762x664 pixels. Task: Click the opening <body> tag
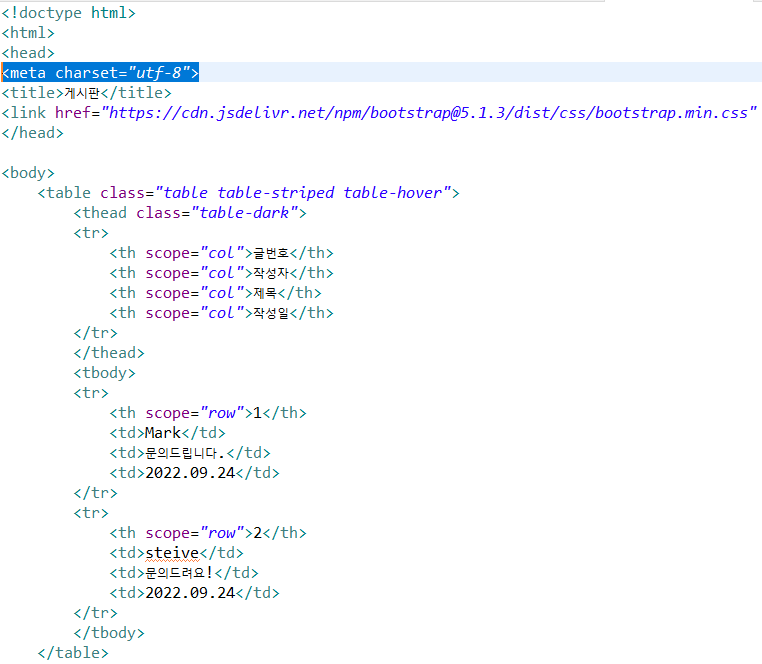pyautogui.click(x=28, y=173)
